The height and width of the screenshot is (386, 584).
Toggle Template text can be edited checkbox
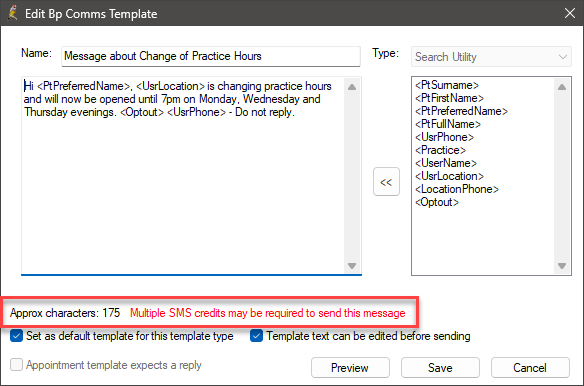[x=256, y=336]
